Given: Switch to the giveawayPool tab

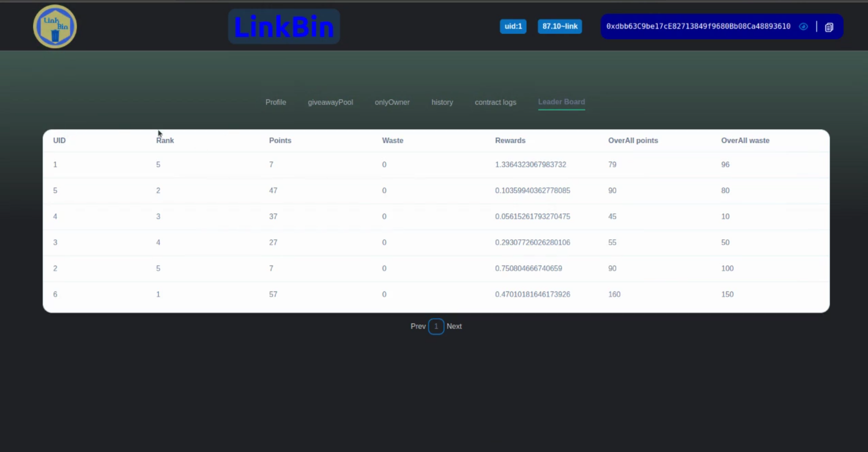Looking at the screenshot, I should [x=330, y=102].
